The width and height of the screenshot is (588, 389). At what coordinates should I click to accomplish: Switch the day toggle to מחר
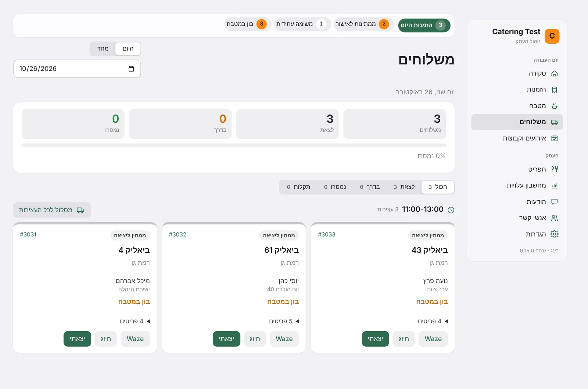click(x=103, y=48)
